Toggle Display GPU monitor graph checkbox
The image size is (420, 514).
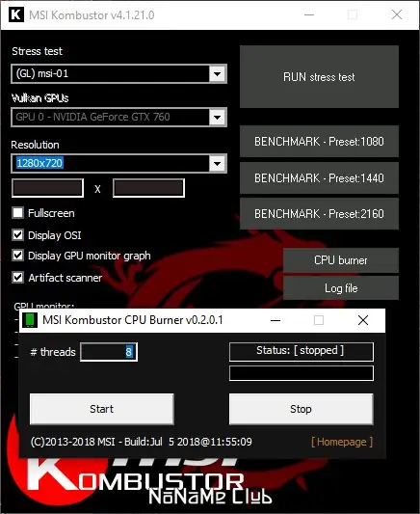(17, 256)
